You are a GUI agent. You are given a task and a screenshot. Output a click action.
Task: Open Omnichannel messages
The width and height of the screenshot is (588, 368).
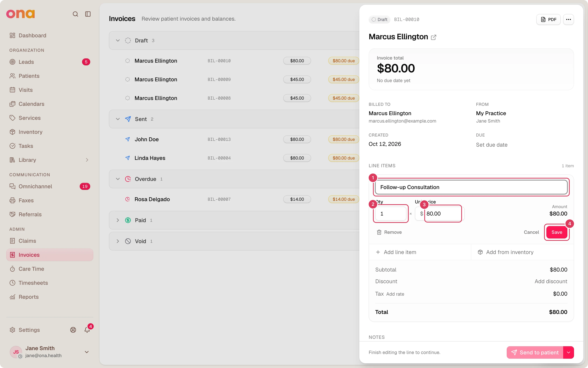(50, 187)
